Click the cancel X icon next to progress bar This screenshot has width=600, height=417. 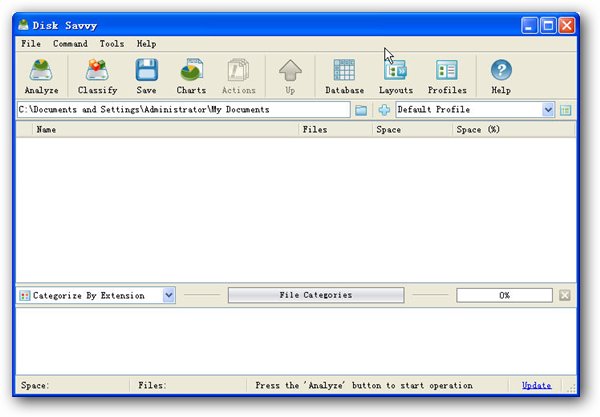565,295
